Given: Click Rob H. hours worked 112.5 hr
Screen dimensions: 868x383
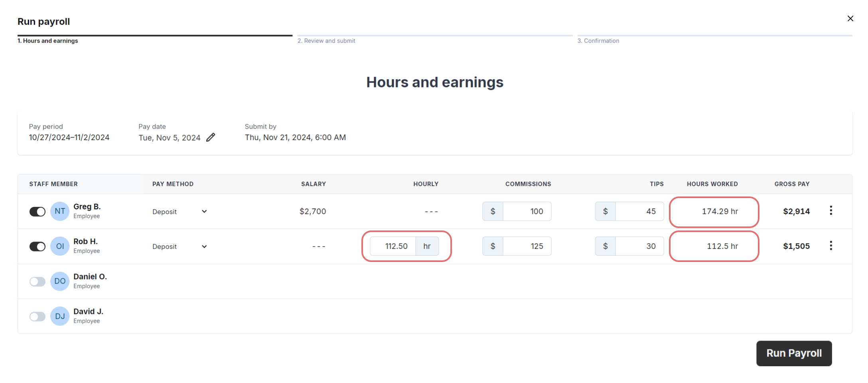Looking at the screenshot, I should [x=722, y=246].
